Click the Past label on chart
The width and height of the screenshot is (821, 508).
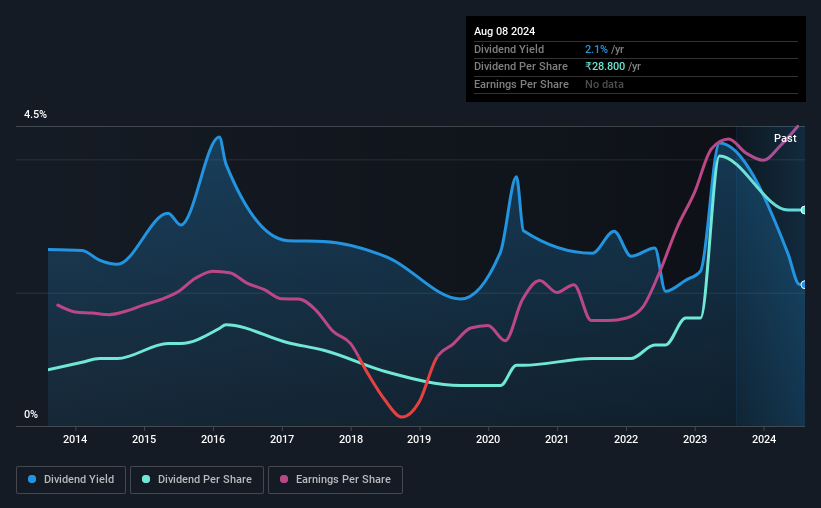[x=785, y=138]
